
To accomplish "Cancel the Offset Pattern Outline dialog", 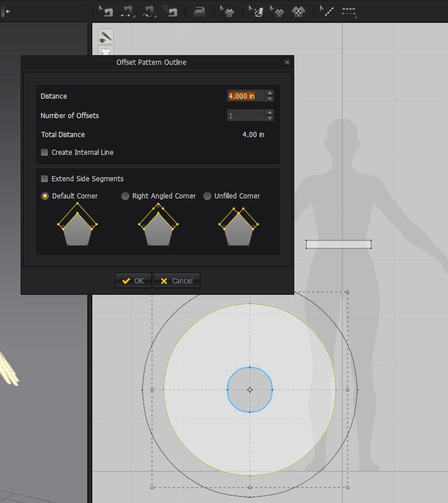I will pos(177,280).
